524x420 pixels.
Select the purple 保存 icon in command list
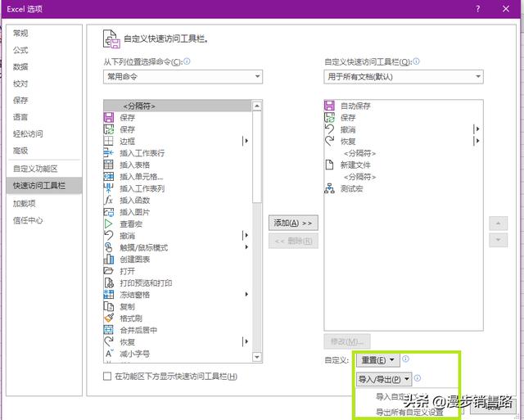click(x=109, y=118)
